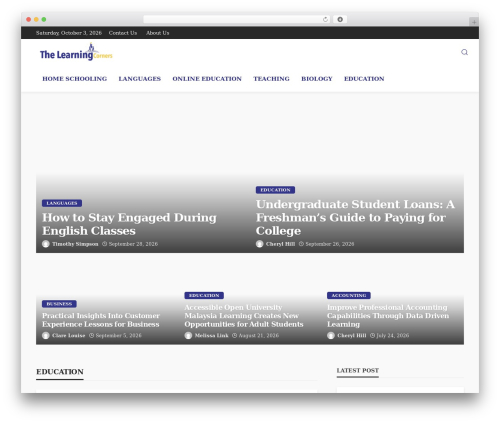
Task: Click the post date September 26, 2026
Action: 330,244
